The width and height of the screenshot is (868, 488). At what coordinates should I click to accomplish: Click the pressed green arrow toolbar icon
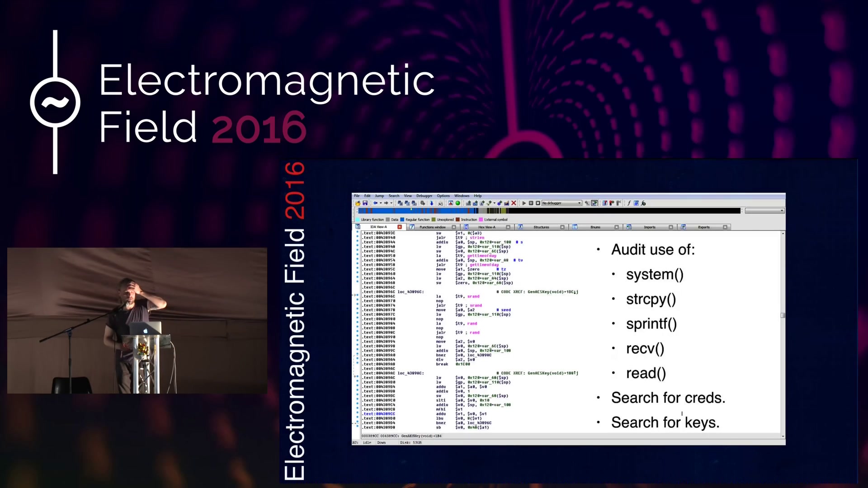(594, 203)
